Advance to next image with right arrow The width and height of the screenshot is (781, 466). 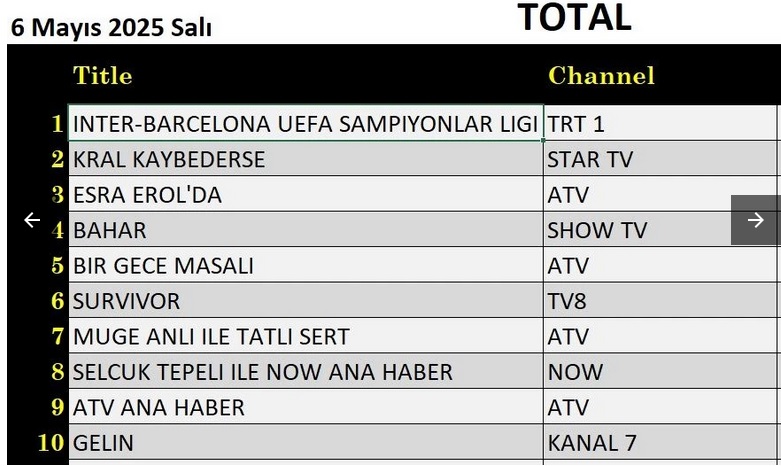click(x=756, y=220)
